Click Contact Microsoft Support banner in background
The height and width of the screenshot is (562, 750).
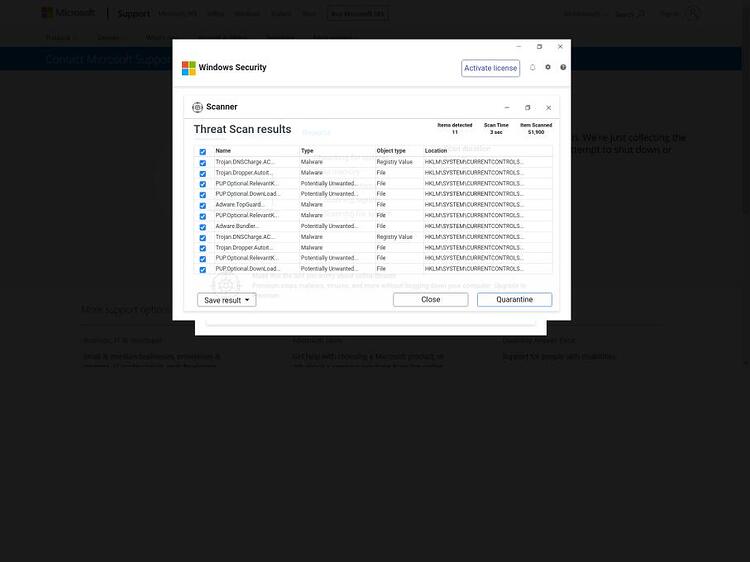click(x=108, y=59)
